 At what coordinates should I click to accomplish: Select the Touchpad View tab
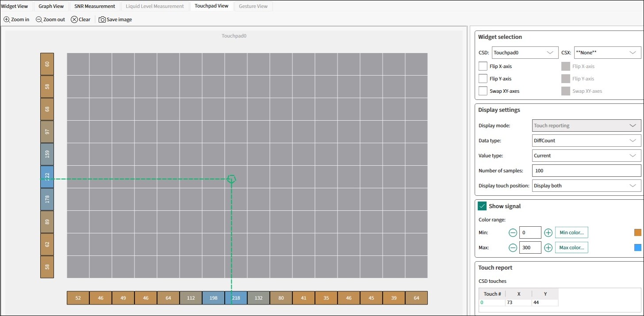pyautogui.click(x=211, y=6)
